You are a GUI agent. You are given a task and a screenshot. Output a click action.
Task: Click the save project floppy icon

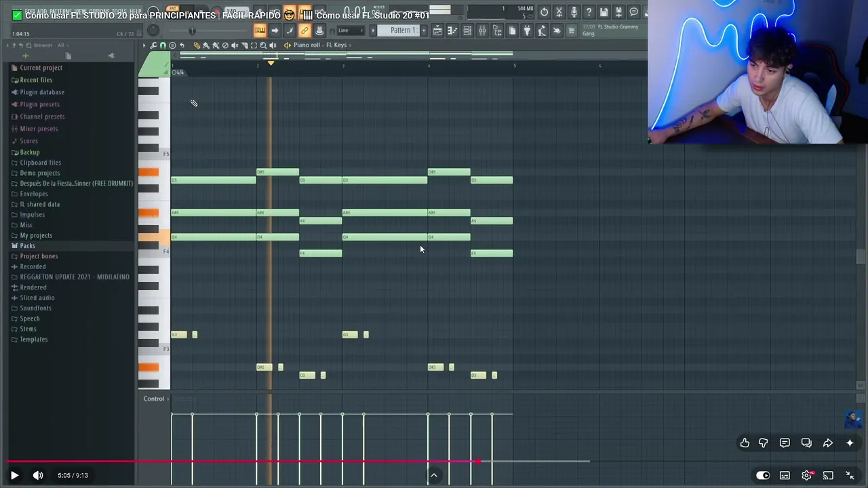pyautogui.click(x=604, y=12)
